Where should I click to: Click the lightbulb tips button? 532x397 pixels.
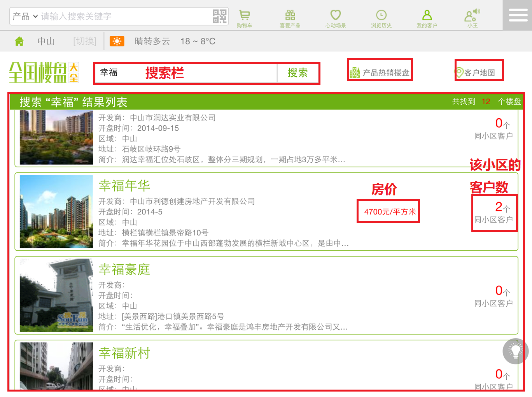516,351
